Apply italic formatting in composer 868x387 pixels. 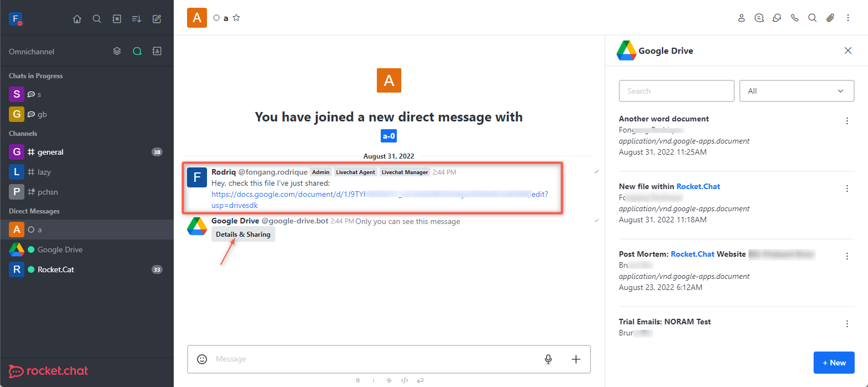[374, 380]
